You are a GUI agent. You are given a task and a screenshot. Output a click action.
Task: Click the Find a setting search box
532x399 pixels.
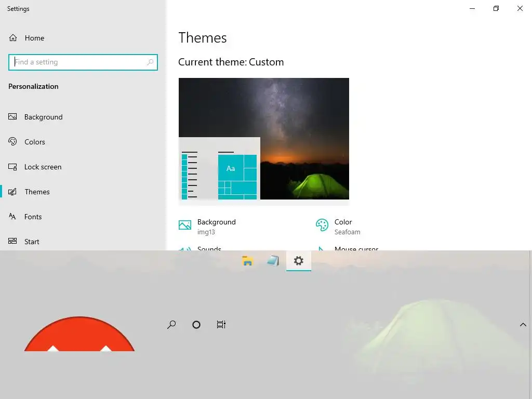pyautogui.click(x=83, y=62)
